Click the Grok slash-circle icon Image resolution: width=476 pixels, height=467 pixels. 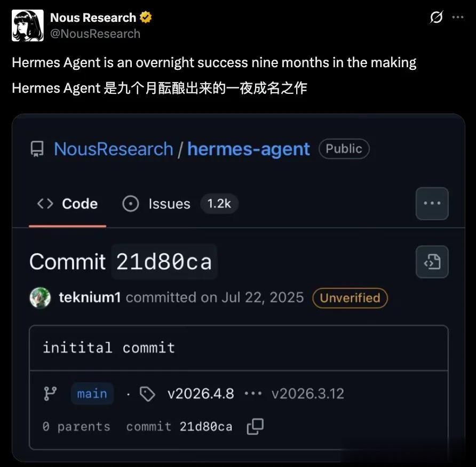tap(437, 17)
